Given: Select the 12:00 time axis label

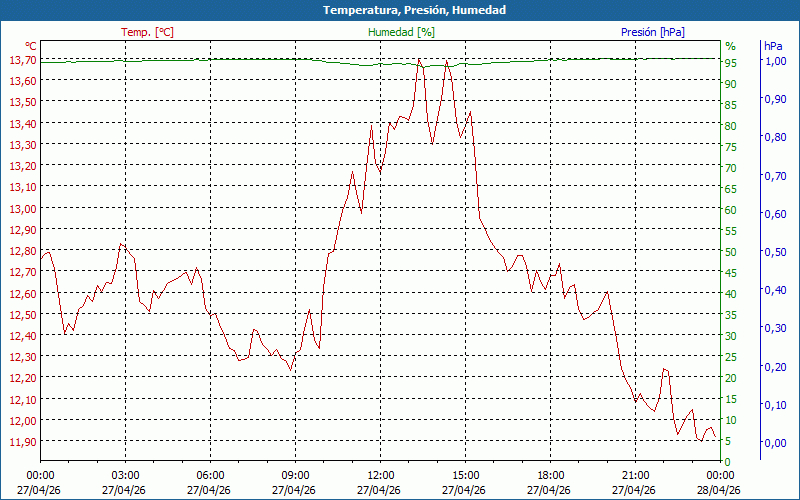Looking at the screenshot, I should pos(380,475).
